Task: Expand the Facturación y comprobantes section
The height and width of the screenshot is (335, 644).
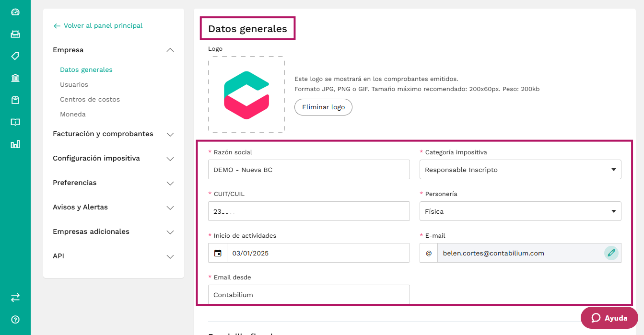Action: (x=114, y=134)
